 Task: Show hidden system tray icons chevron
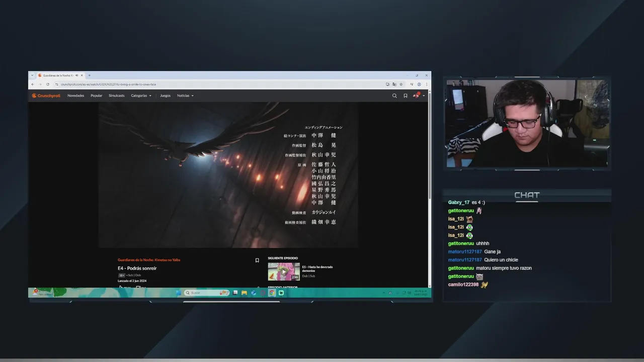384,293
